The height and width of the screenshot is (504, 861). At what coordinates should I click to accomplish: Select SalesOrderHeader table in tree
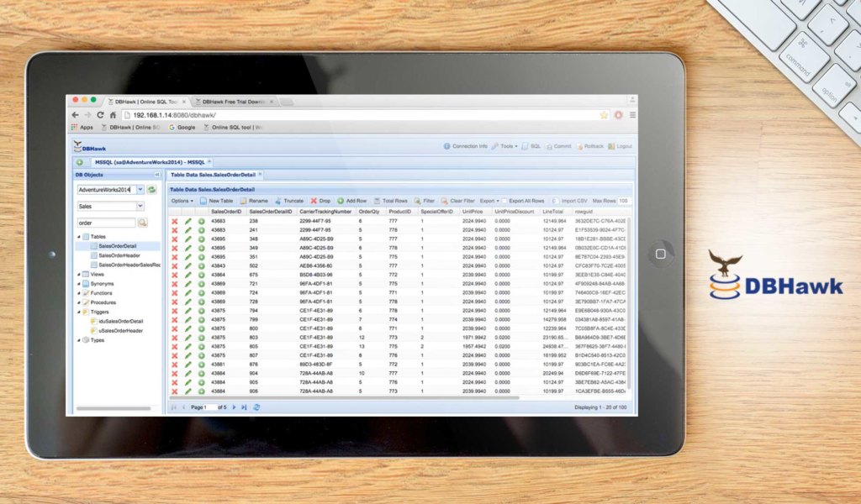pyautogui.click(x=119, y=255)
